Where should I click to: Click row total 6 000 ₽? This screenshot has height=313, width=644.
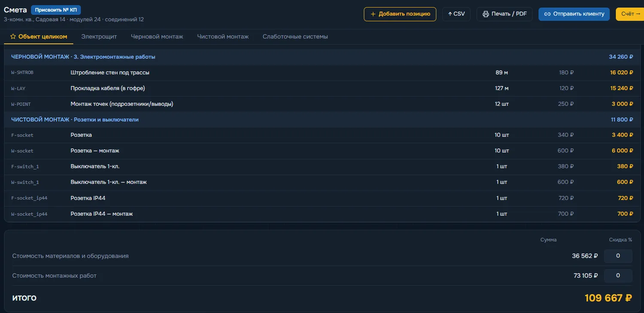[x=623, y=151]
